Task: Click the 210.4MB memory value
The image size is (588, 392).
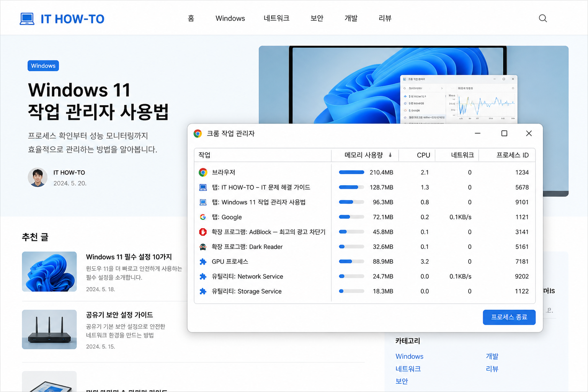Action: [x=381, y=172]
